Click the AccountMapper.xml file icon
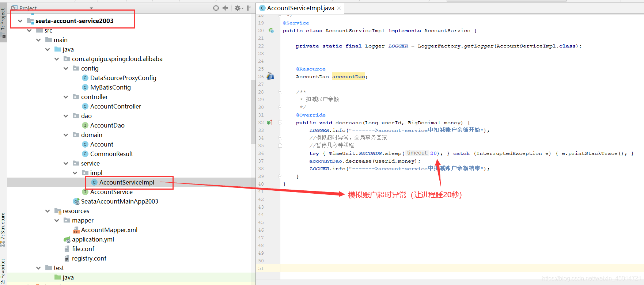Screen dimensions: 644x285 pyautogui.click(x=76, y=230)
